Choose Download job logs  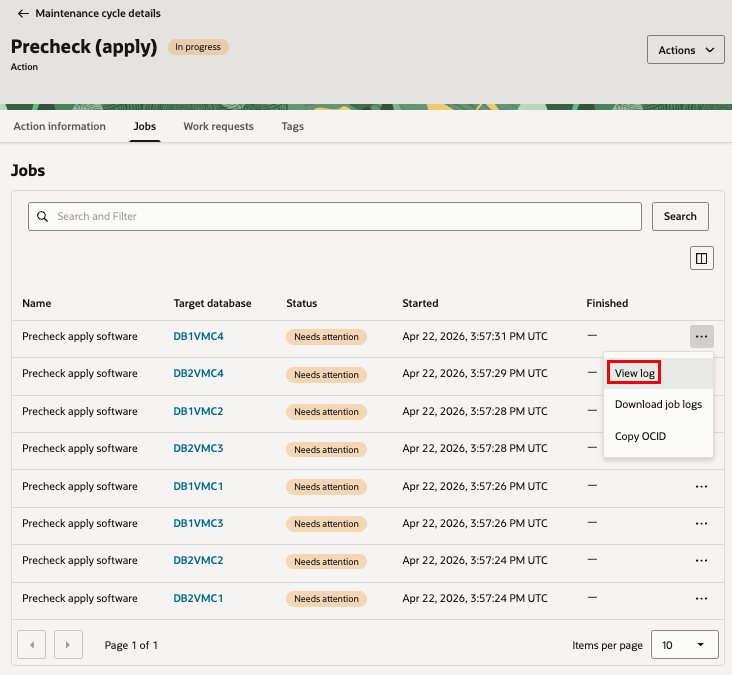658,404
